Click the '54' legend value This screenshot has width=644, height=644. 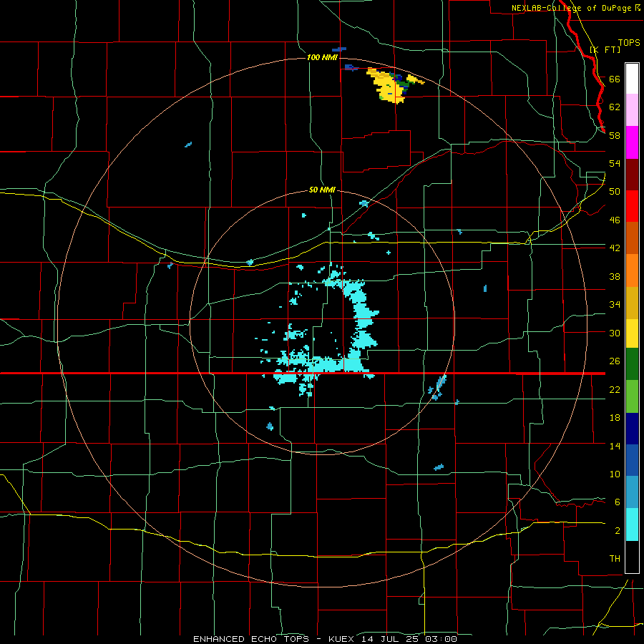point(615,163)
